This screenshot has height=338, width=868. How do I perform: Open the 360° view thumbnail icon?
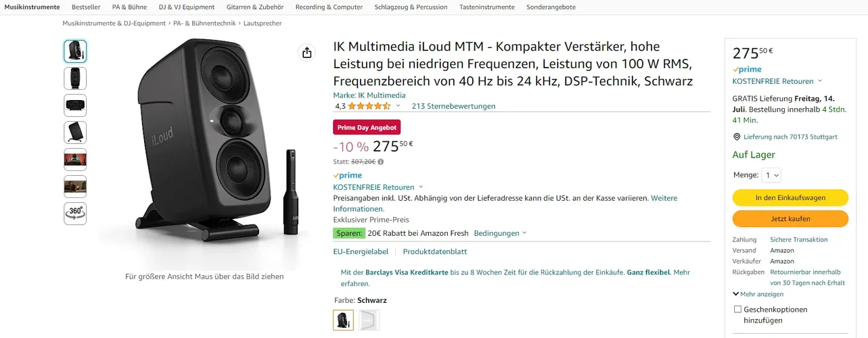(x=75, y=213)
